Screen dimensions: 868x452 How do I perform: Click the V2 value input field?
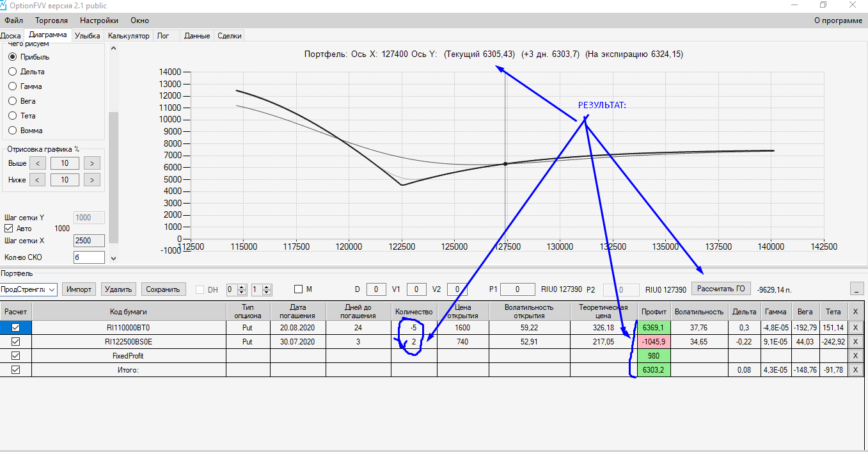coord(457,289)
